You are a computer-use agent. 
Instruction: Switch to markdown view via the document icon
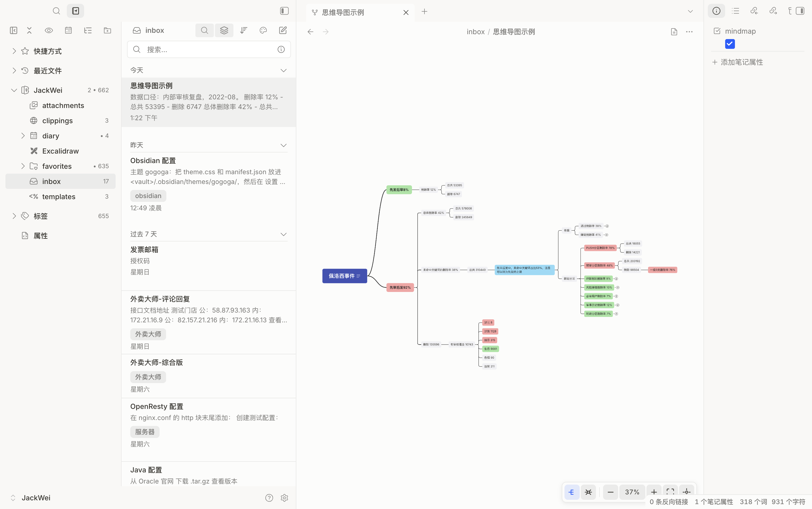(674, 32)
